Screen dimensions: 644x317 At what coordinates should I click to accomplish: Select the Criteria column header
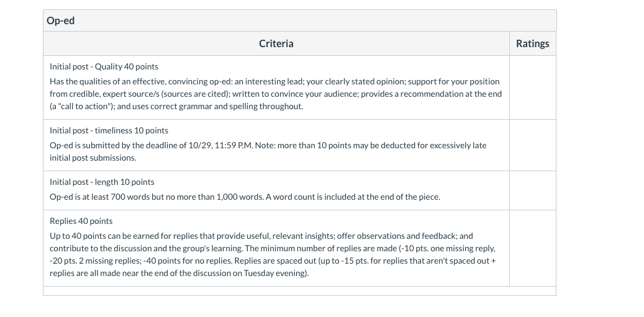pyautogui.click(x=276, y=43)
